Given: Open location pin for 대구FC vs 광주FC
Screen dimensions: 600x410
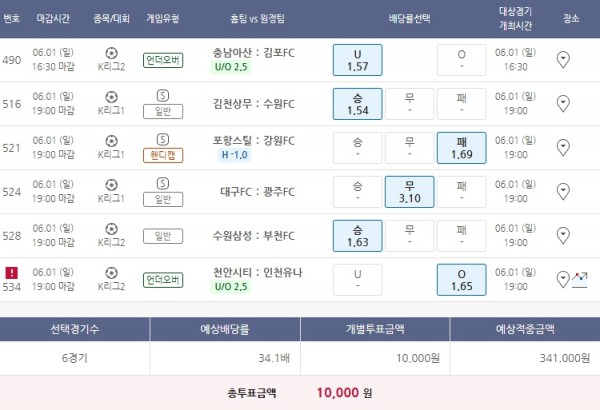Looking at the screenshot, I should coord(563,191).
